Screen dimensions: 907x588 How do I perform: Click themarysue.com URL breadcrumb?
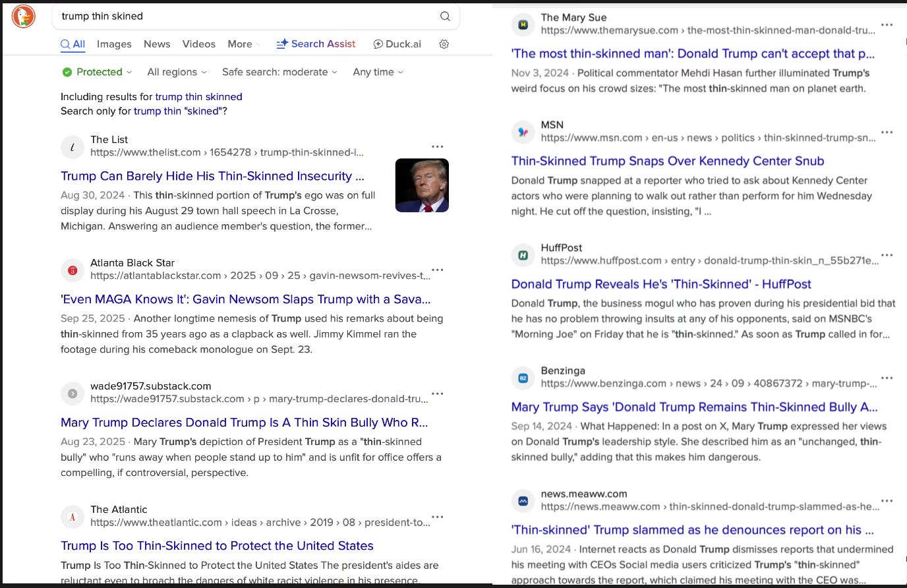click(708, 30)
